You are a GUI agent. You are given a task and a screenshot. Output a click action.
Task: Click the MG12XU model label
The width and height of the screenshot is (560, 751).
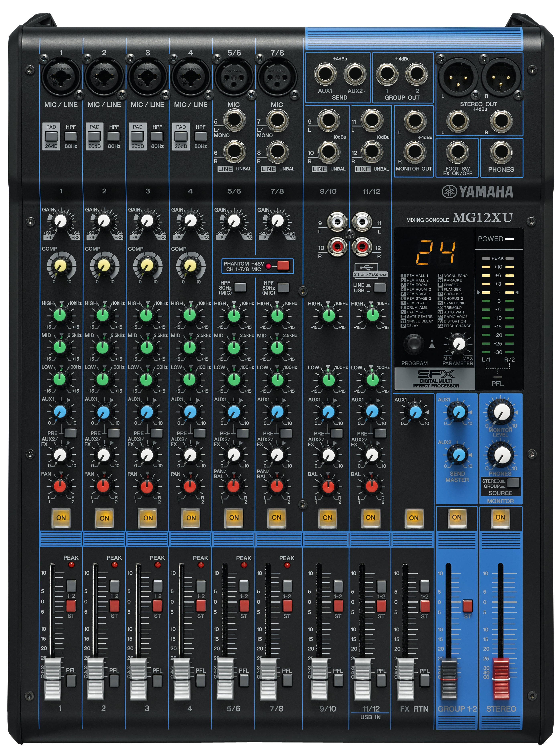(x=483, y=217)
